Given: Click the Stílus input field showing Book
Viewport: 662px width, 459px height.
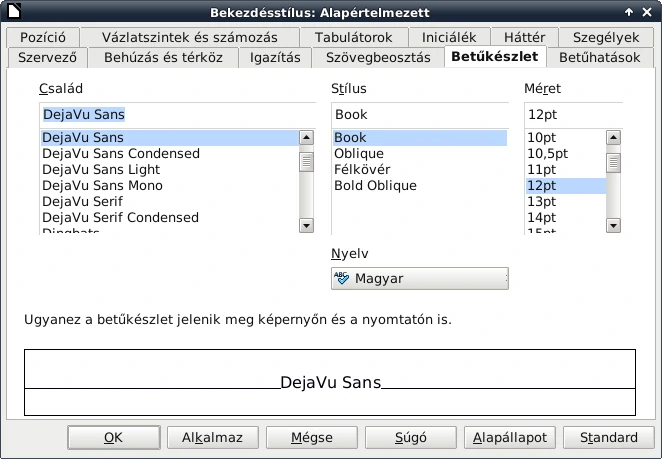Looking at the screenshot, I should 420,115.
